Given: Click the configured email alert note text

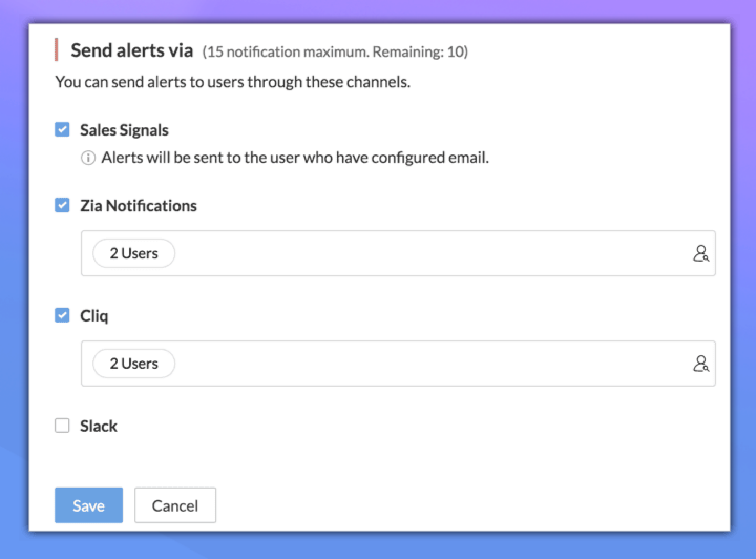Looking at the screenshot, I should tap(295, 158).
